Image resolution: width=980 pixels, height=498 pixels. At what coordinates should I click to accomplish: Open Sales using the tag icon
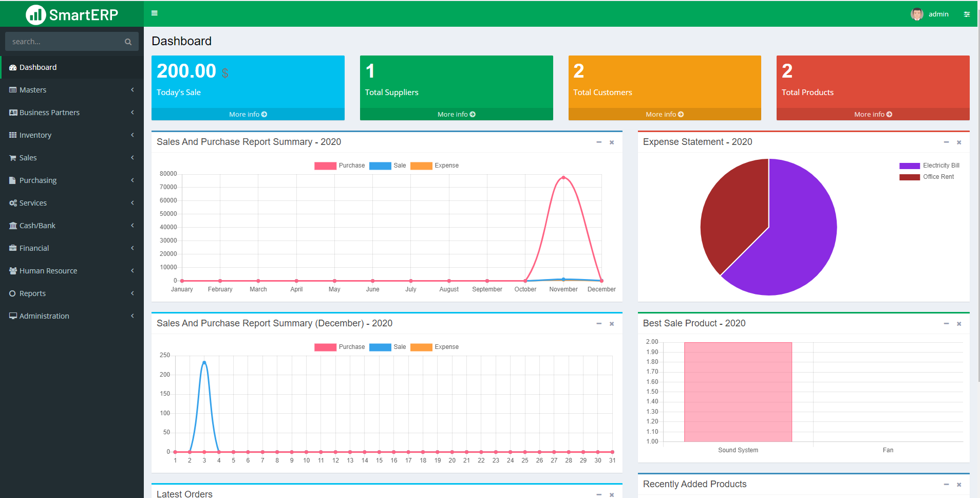[x=13, y=157]
